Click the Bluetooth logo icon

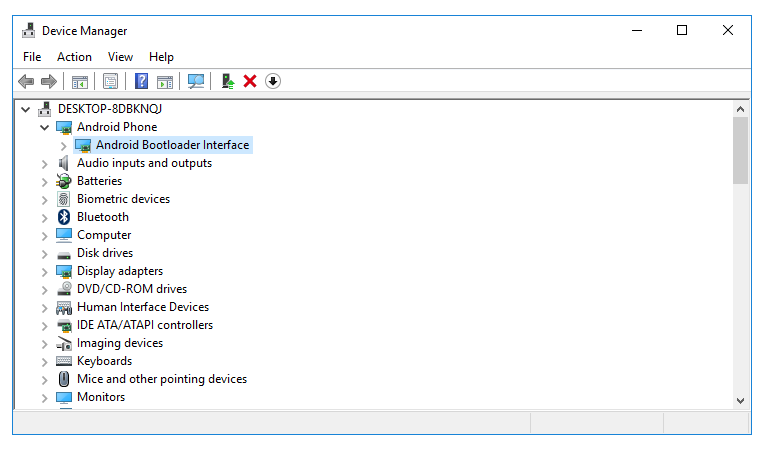64,217
